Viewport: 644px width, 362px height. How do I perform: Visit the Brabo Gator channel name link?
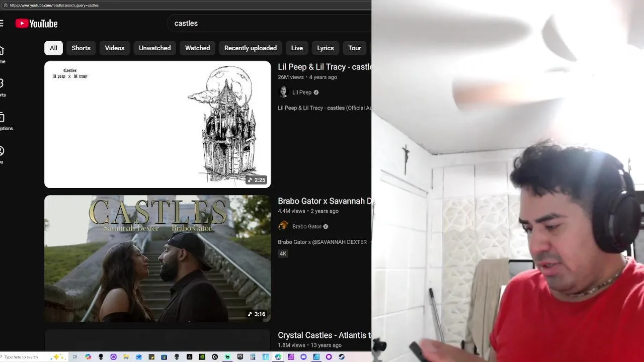[x=307, y=227]
